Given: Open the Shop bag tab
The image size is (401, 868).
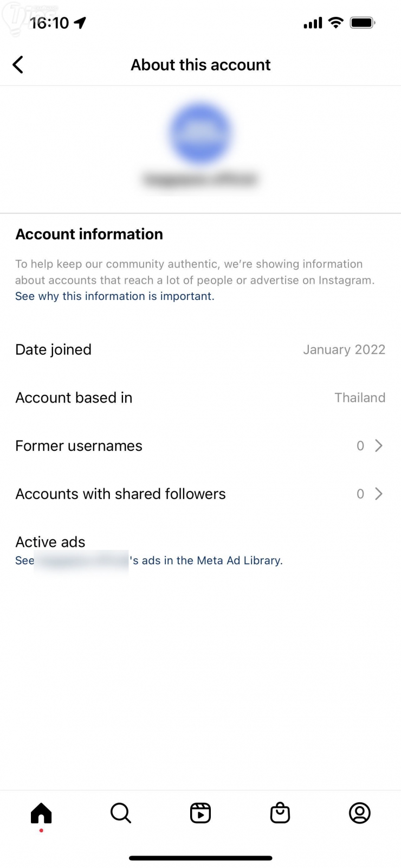Looking at the screenshot, I should [x=280, y=813].
